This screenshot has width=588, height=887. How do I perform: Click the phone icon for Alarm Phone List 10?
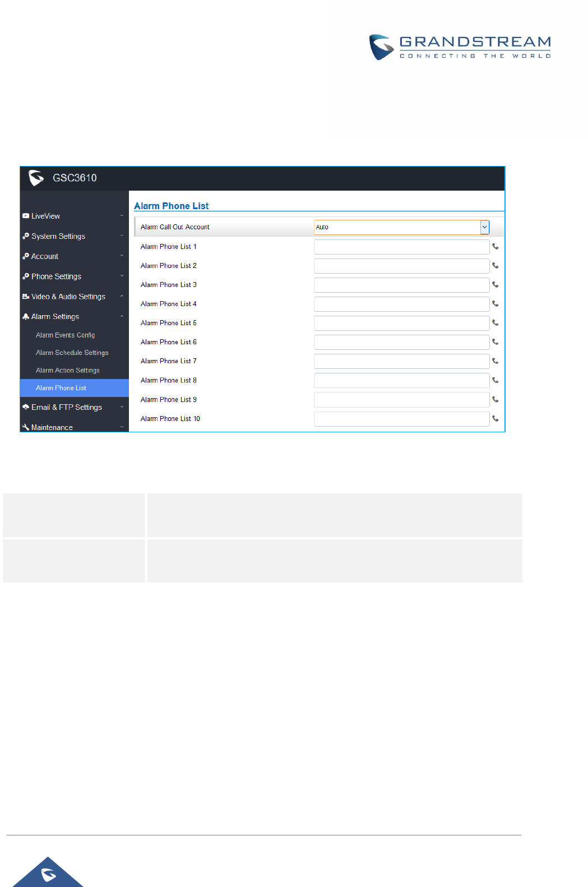[495, 419]
